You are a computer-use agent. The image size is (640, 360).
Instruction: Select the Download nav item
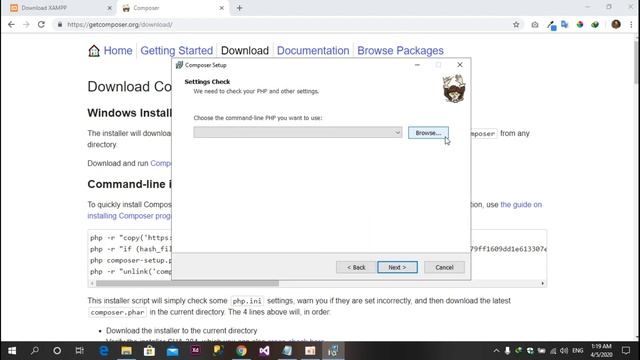click(x=244, y=51)
